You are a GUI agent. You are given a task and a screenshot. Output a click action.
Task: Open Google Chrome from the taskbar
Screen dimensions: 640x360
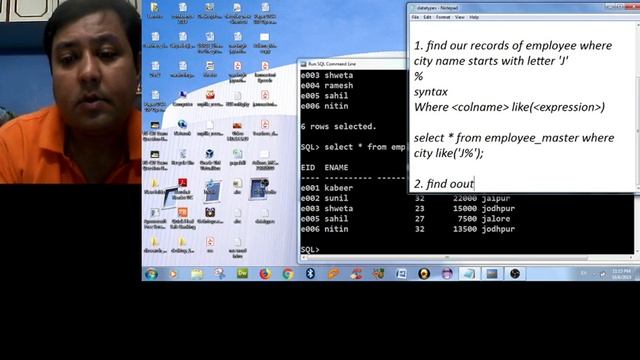point(288,274)
